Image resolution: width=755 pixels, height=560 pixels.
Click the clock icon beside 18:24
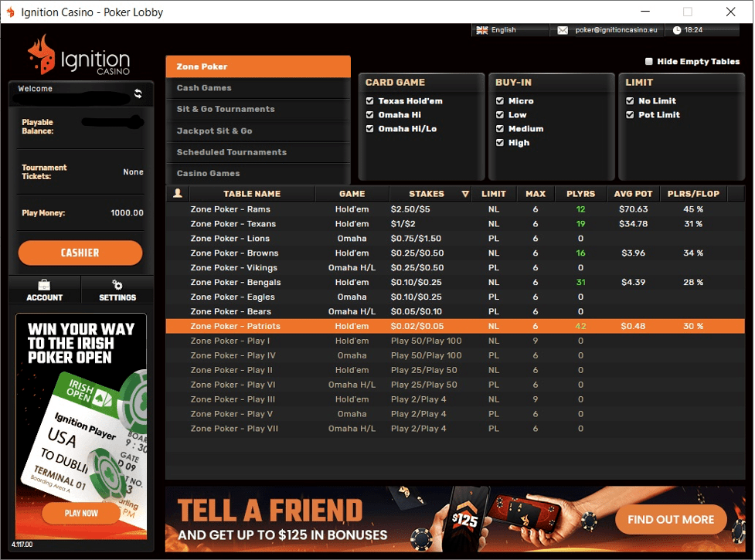pyautogui.click(x=676, y=30)
